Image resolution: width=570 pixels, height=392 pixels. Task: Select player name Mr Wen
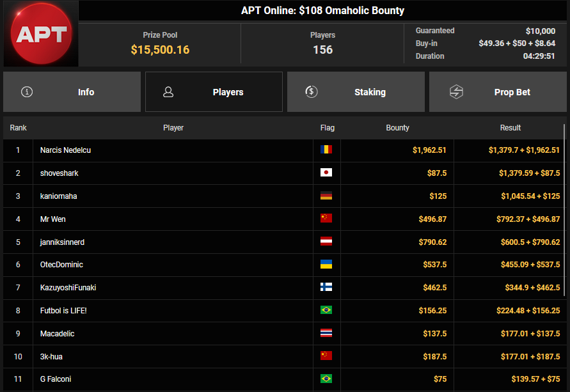(52, 219)
